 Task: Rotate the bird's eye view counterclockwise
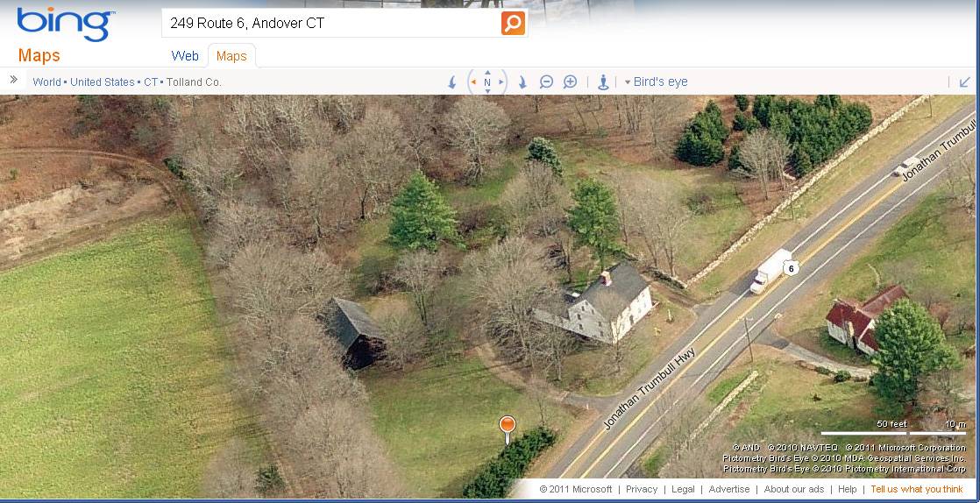pyautogui.click(x=452, y=82)
